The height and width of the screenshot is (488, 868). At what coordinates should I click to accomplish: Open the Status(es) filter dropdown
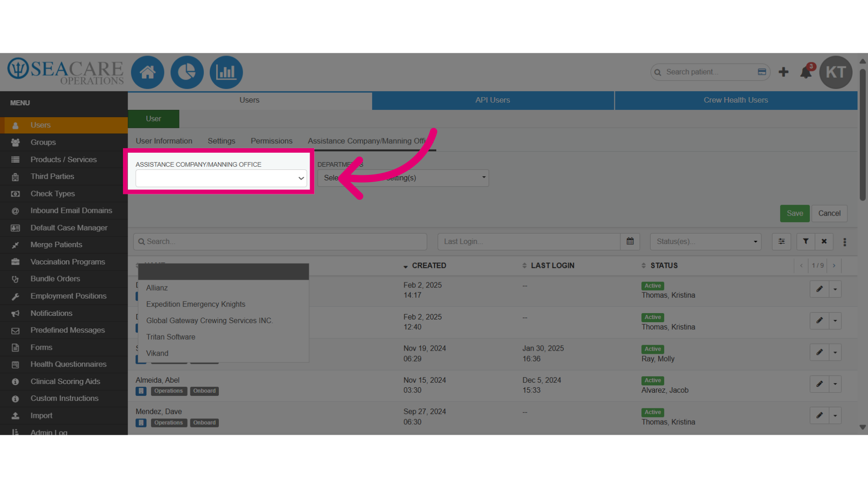pyautogui.click(x=706, y=241)
